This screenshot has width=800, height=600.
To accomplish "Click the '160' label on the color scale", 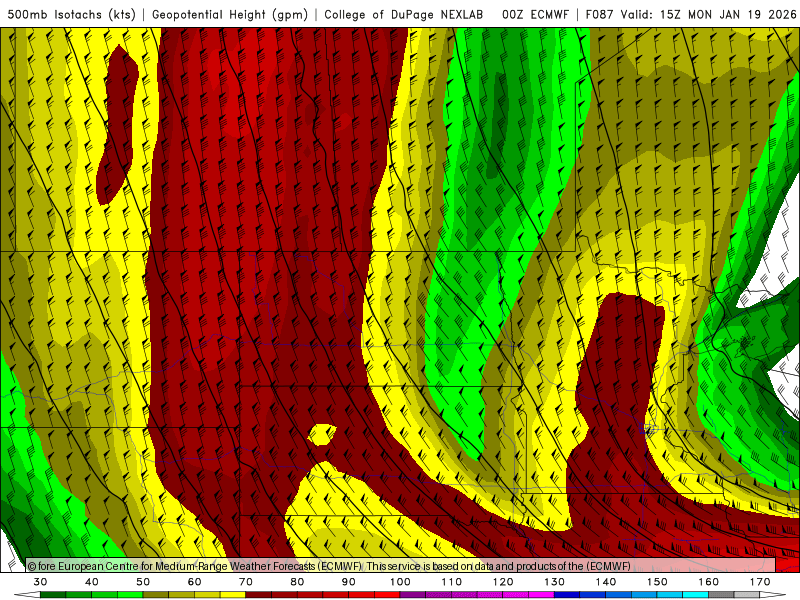I will pyautogui.click(x=709, y=582).
